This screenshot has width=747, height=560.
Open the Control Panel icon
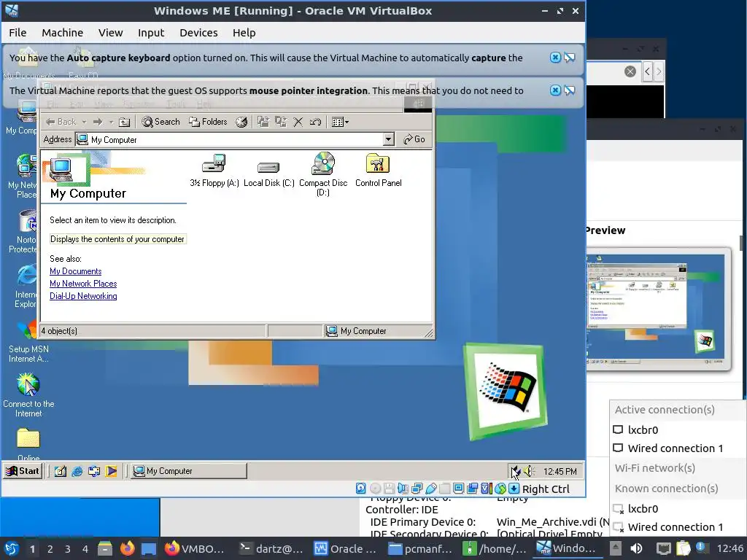click(x=379, y=170)
